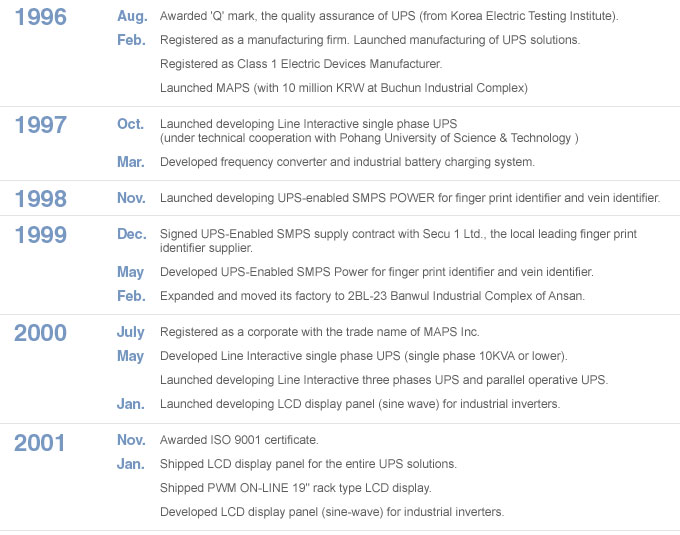Select the Banwul Industrial Complex factory entry
The image size is (680, 535).
click(x=373, y=296)
